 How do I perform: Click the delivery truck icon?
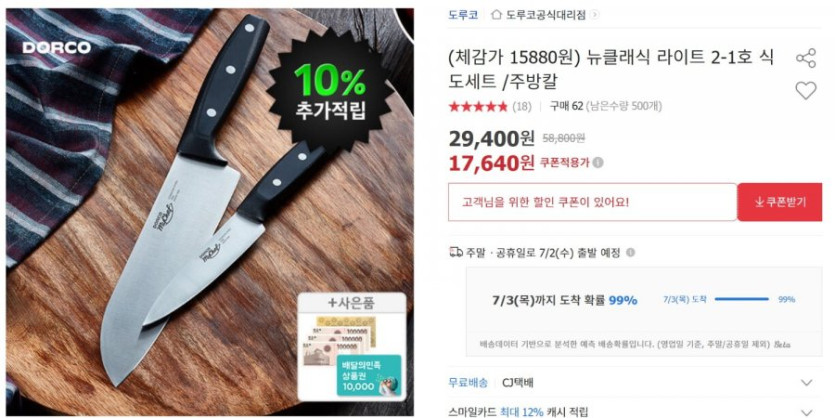click(x=456, y=252)
